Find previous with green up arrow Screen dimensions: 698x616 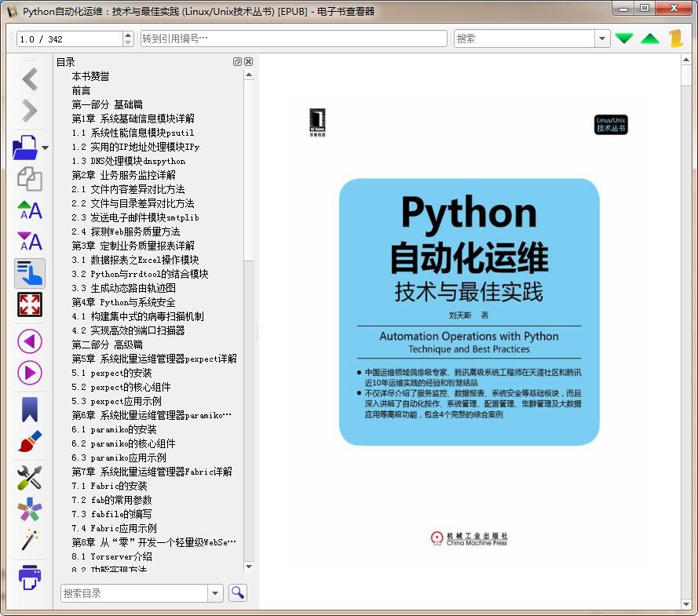(x=650, y=38)
